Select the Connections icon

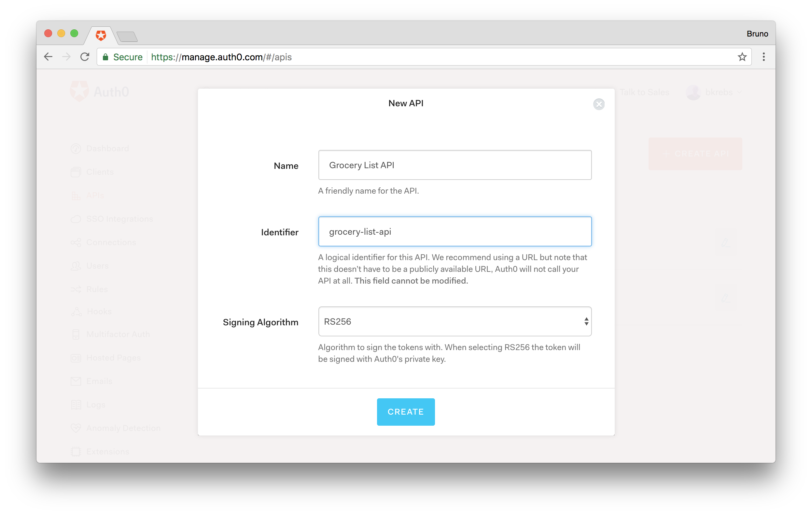(x=76, y=242)
